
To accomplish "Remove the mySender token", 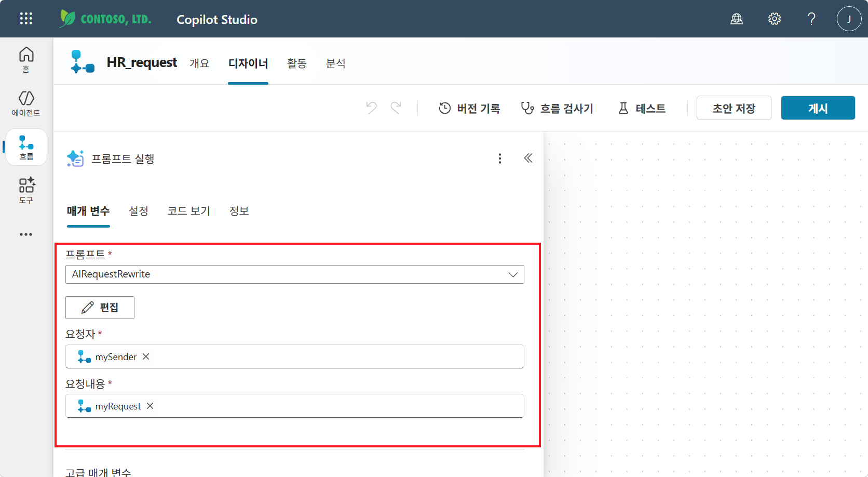I will coord(146,356).
